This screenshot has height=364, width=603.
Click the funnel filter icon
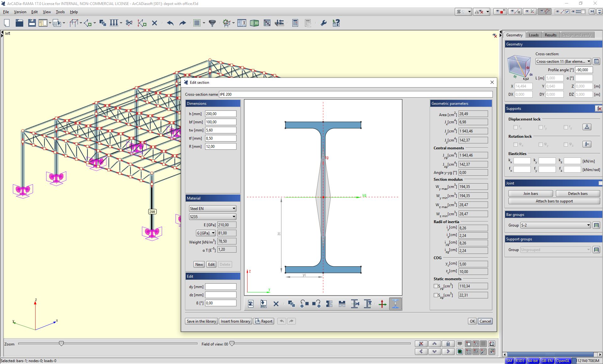coord(212,23)
